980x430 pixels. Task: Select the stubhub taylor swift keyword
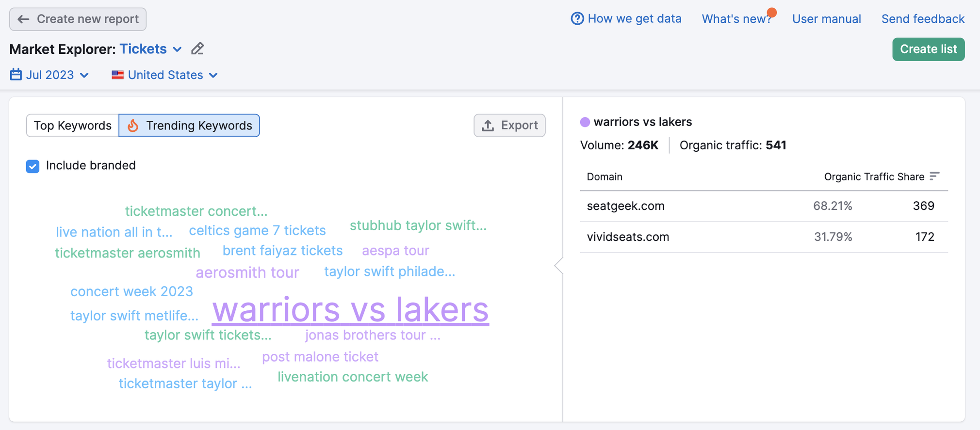(418, 226)
